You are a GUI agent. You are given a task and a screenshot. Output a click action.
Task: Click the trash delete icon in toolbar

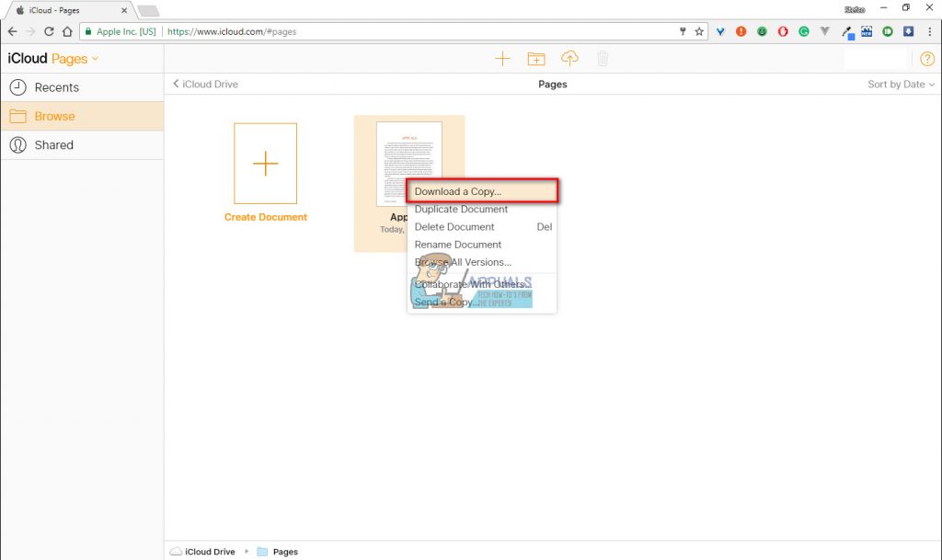tap(603, 58)
